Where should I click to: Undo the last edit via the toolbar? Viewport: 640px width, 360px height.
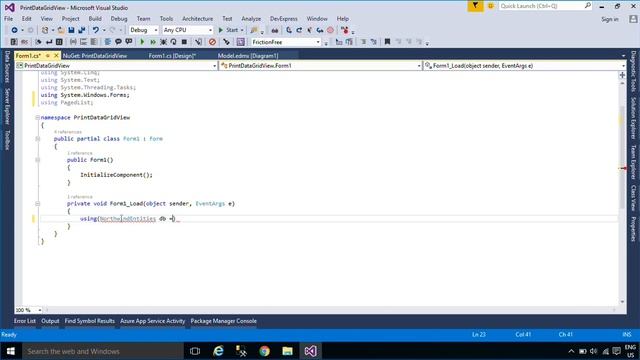point(96,30)
